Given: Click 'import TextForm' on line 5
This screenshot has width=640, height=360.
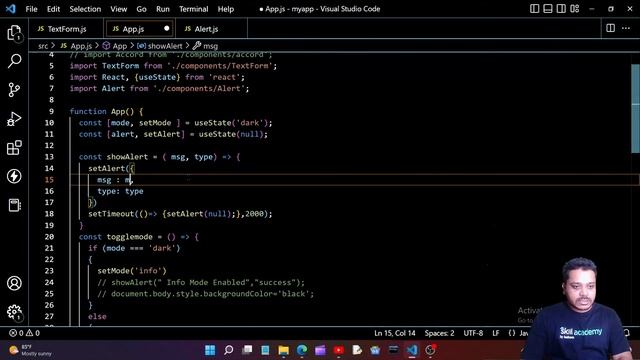Looking at the screenshot, I should pos(104,66).
